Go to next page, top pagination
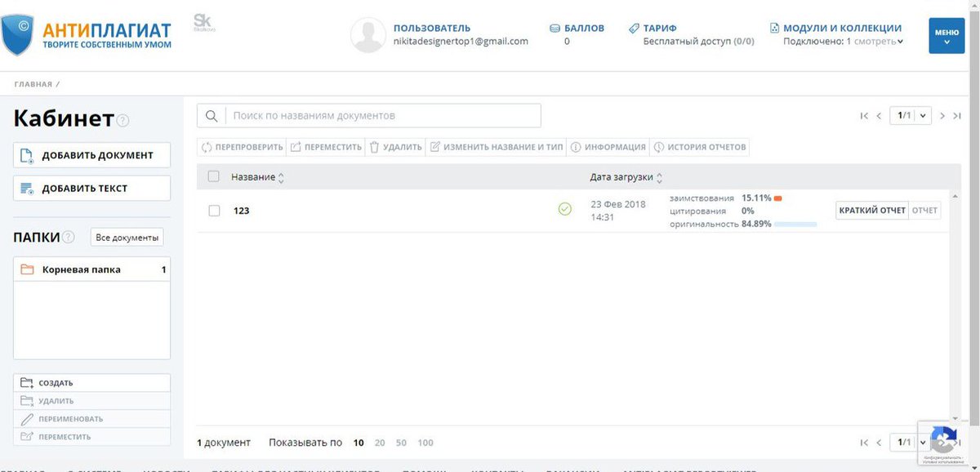 click(942, 116)
